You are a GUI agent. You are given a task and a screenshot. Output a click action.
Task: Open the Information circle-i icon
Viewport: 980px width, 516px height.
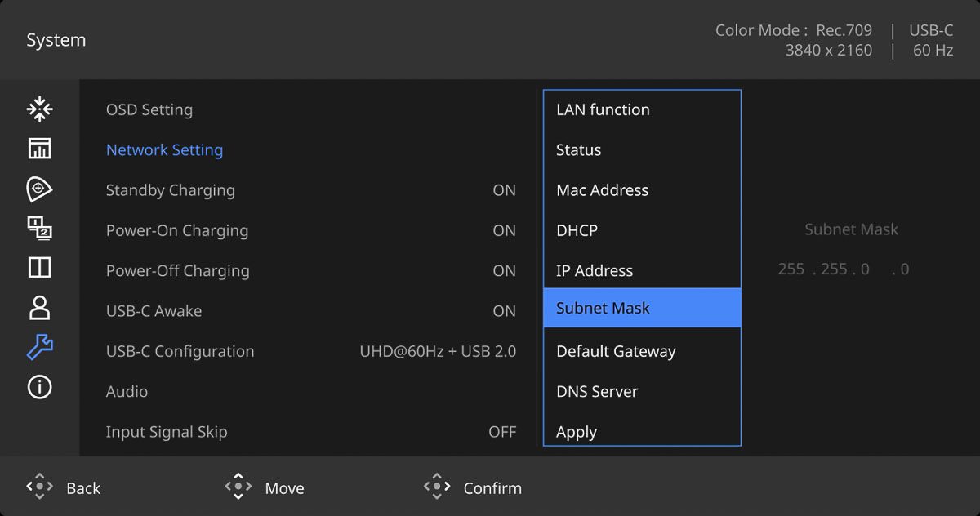39,387
